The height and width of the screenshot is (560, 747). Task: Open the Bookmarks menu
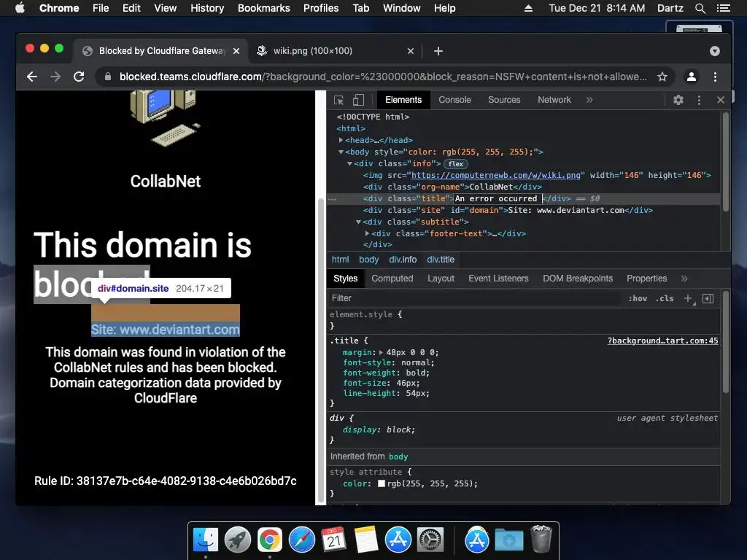click(264, 8)
